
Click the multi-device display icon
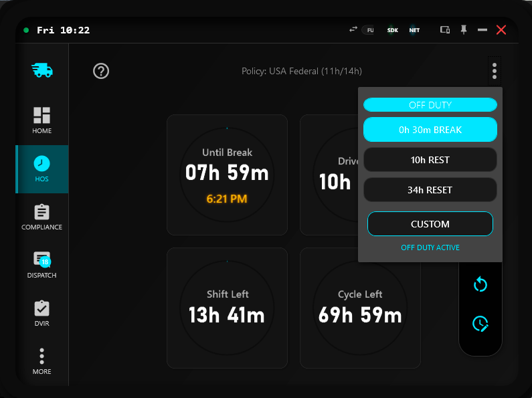tap(445, 30)
